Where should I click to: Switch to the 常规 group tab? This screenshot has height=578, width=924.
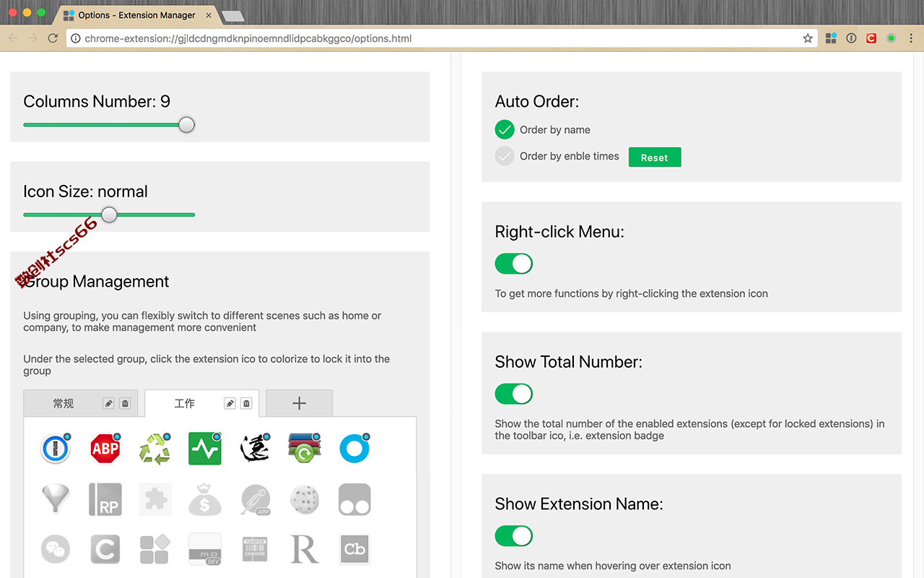64,404
